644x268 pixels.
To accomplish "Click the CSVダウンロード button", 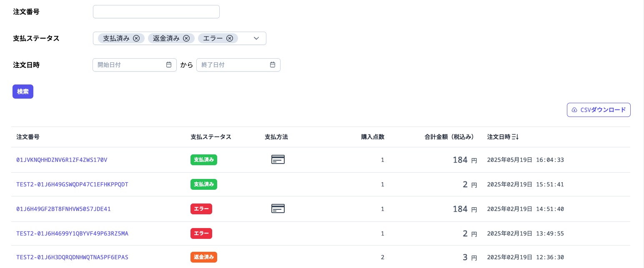I will 599,110.
